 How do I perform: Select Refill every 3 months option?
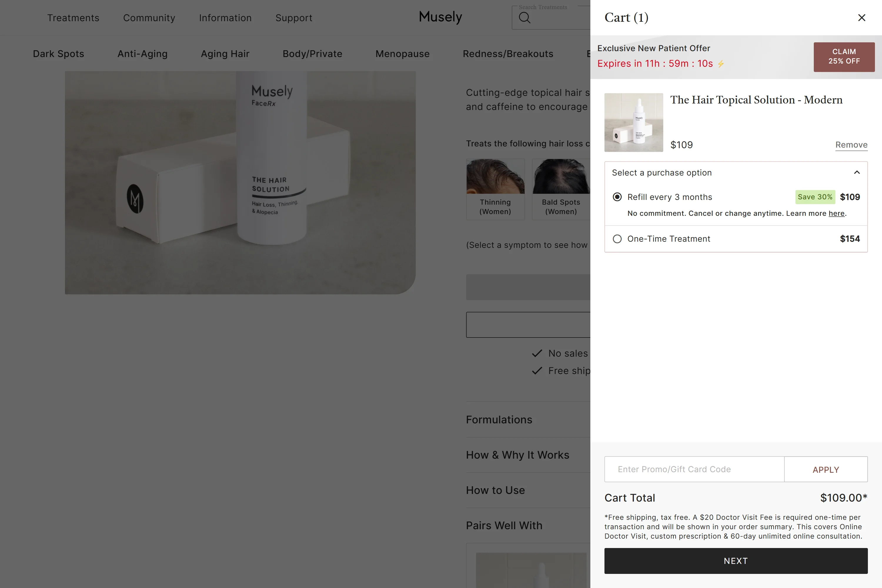pyautogui.click(x=617, y=197)
